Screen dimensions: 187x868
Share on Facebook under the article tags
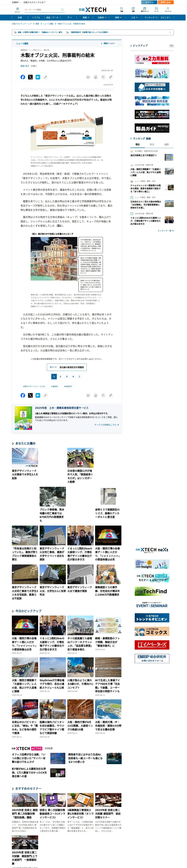[23, 395]
